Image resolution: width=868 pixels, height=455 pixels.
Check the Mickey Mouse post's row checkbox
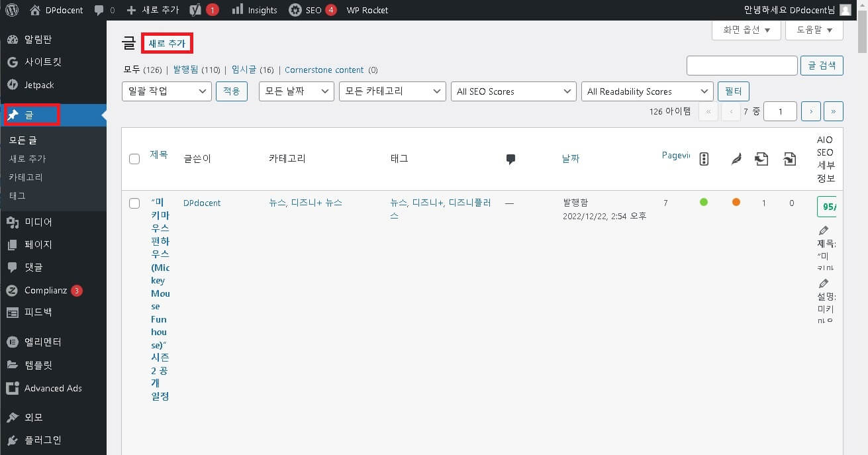click(134, 203)
